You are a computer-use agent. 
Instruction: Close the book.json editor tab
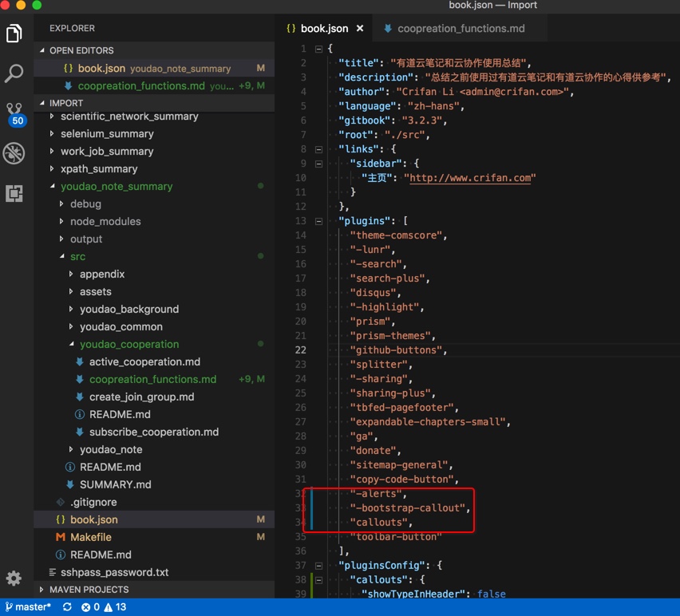359,28
